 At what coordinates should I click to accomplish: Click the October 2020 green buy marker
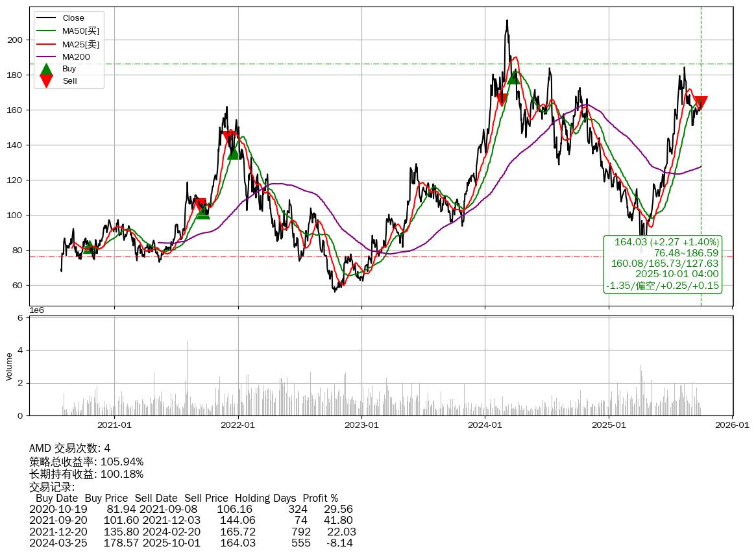coord(90,247)
